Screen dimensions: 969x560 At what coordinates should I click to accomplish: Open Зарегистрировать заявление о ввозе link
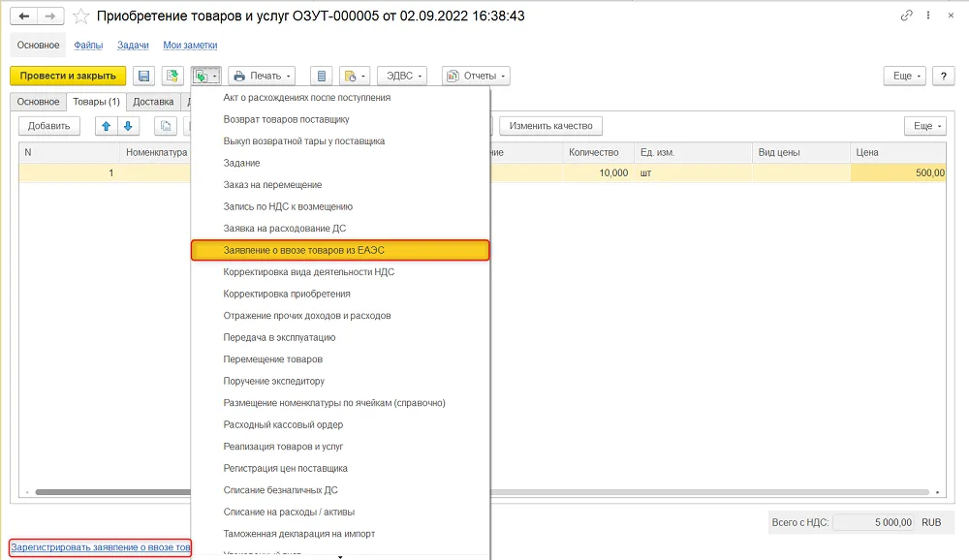tap(100, 547)
